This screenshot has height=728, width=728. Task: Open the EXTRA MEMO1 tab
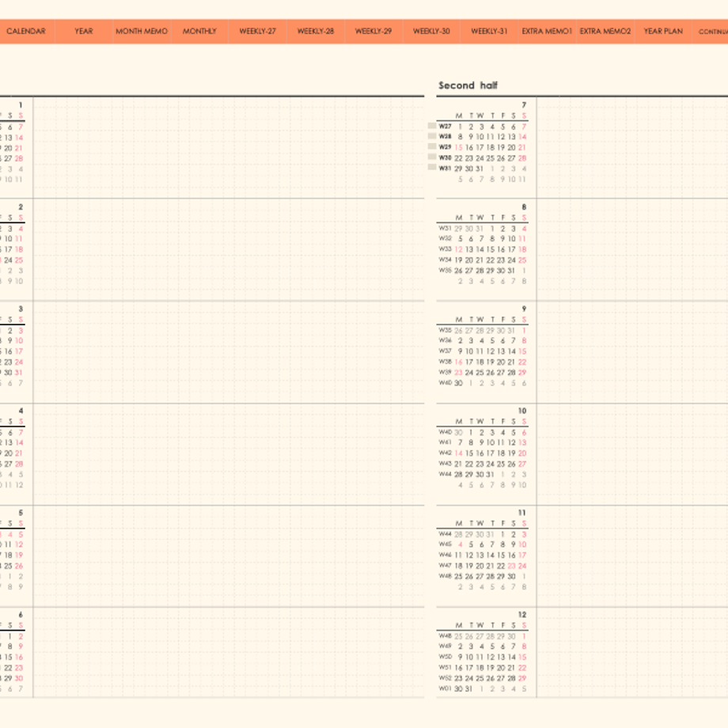coord(547,31)
